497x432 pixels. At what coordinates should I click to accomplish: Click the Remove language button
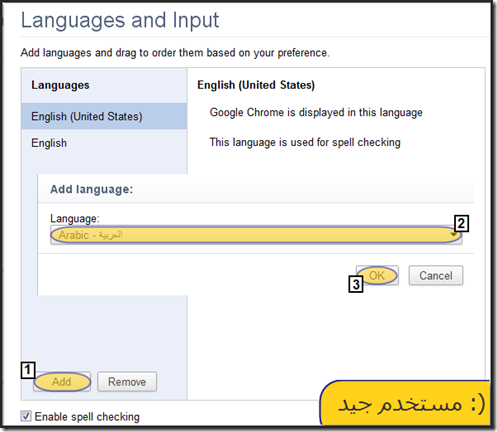[127, 382]
